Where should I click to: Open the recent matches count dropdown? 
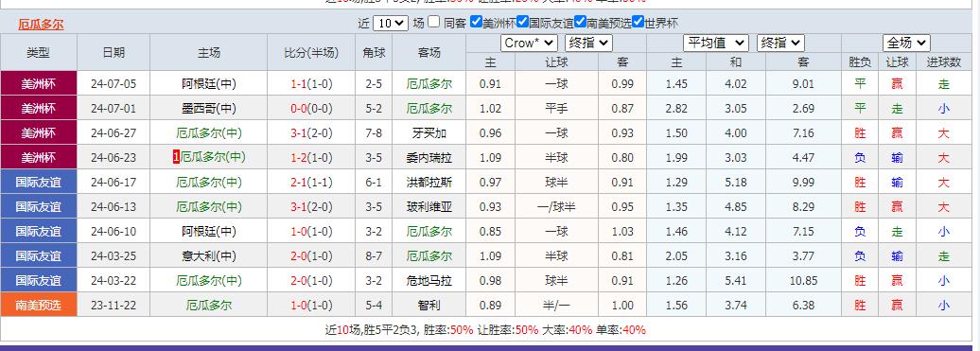coord(391,24)
